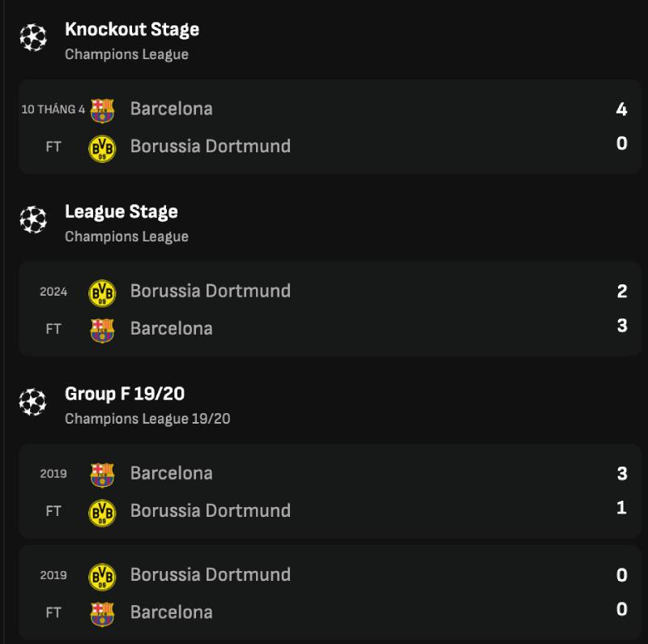The width and height of the screenshot is (648, 644).
Task: Click Dortmund badge in the 0-0 match
Action: 102,577
